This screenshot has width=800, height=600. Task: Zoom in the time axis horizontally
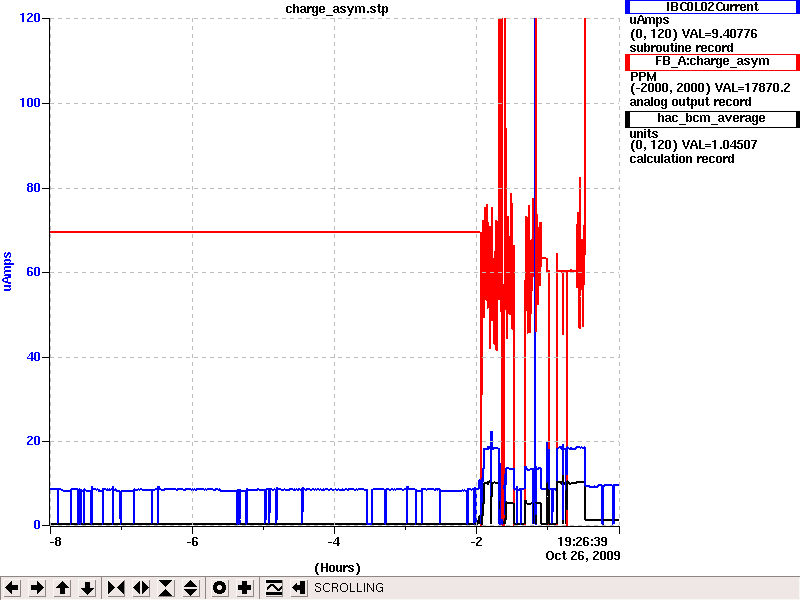tap(116, 588)
